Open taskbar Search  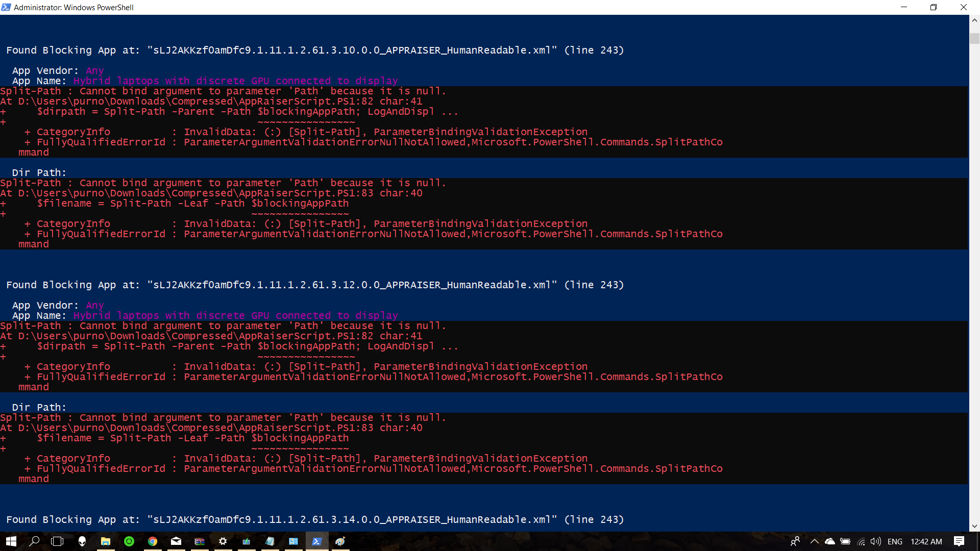[x=34, y=541]
